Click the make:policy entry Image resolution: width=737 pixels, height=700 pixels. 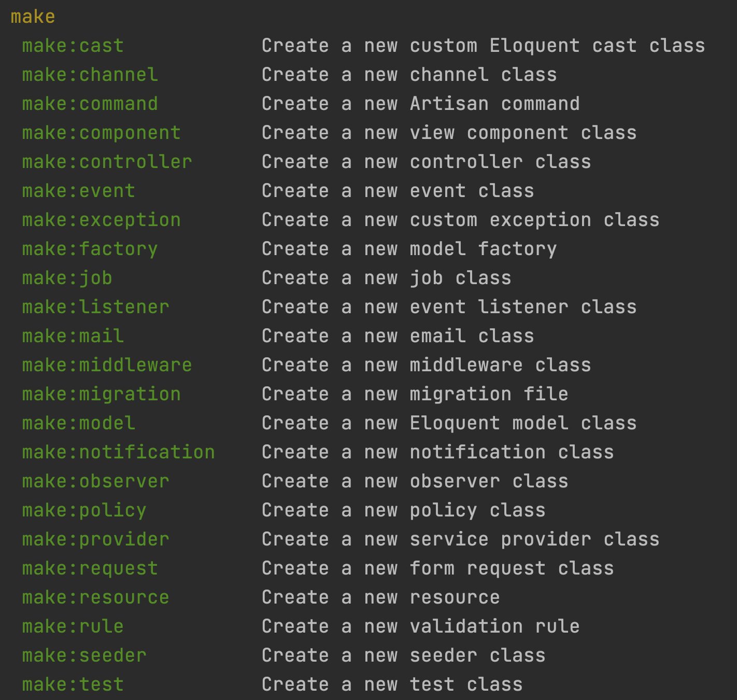click(84, 510)
